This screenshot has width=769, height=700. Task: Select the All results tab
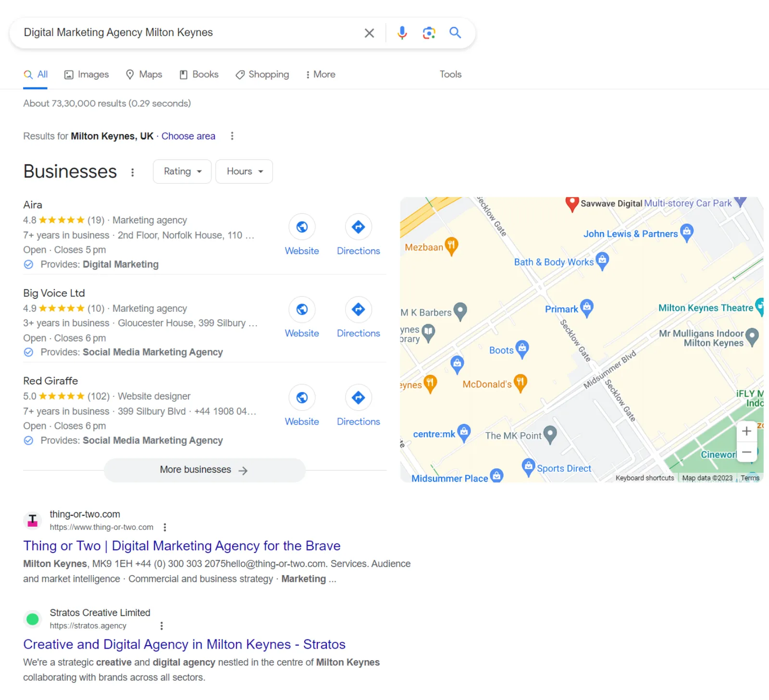[36, 74]
